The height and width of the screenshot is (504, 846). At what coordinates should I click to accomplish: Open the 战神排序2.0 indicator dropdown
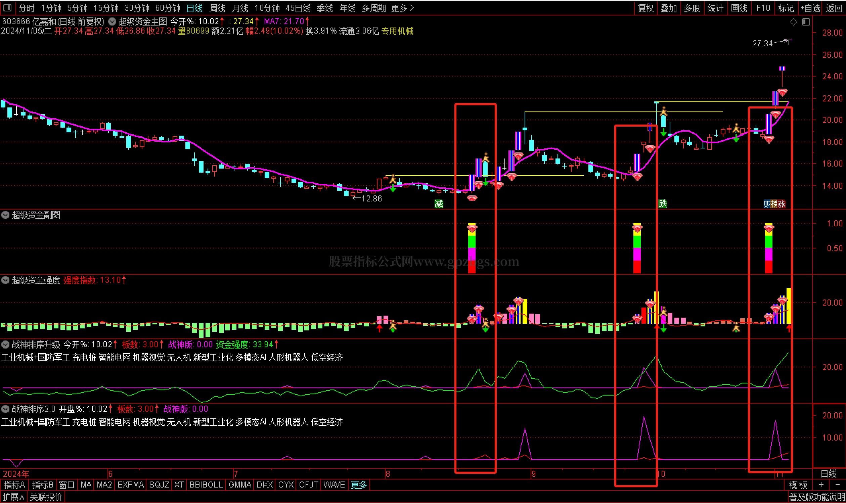coord(5,409)
